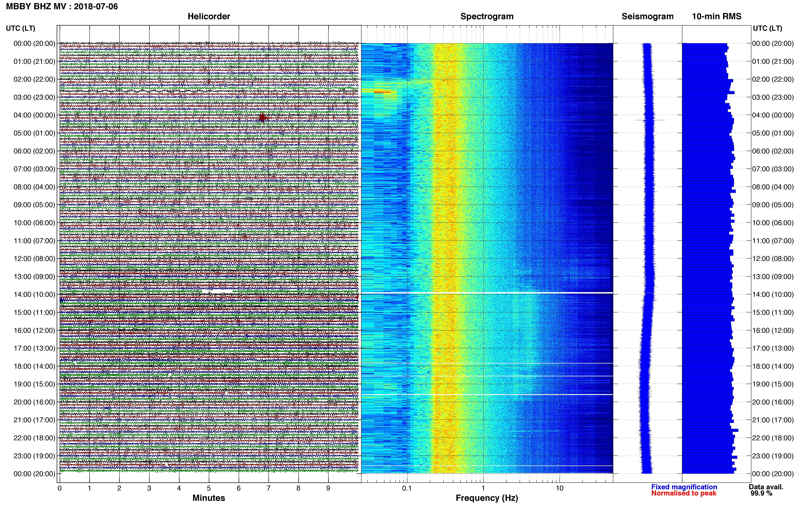Screen dimensions: 812x508
Task: Click the 'Fixed magnification' legend text
Action: (x=684, y=487)
